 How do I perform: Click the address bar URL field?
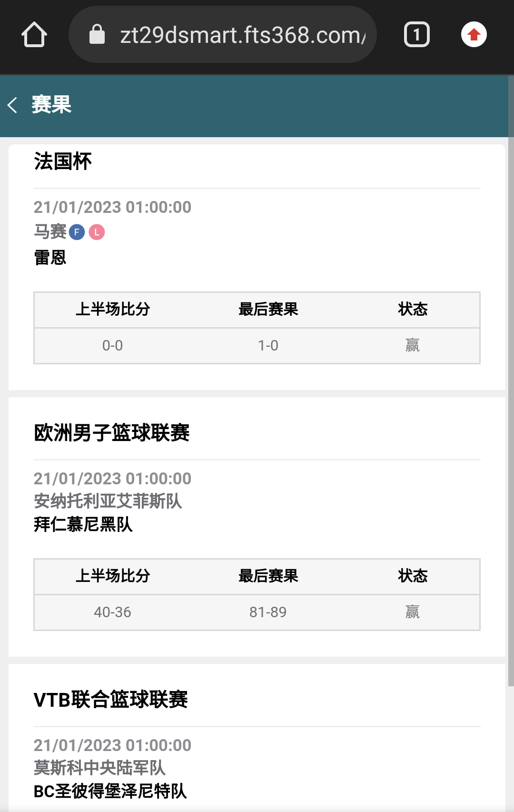(243, 35)
